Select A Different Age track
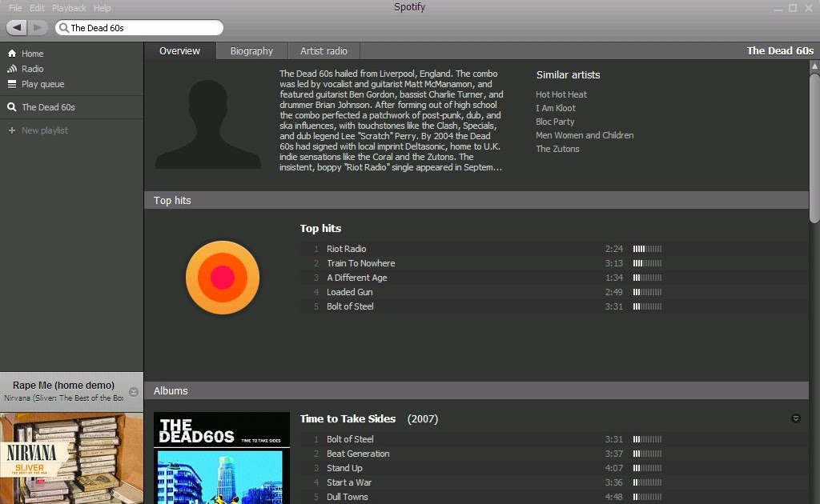The height and width of the screenshot is (504, 820). coord(356,278)
